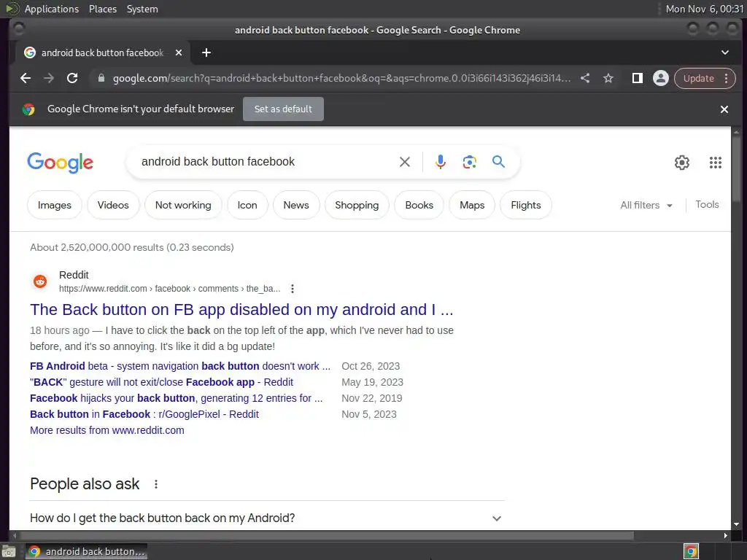Open the Google apps grid
The width and height of the screenshot is (747, 560).
pos(715,163)
